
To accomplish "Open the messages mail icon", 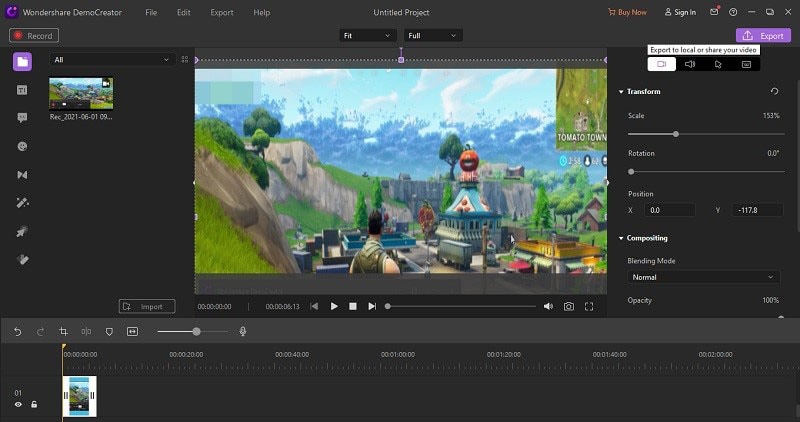I will coord(714,12).
